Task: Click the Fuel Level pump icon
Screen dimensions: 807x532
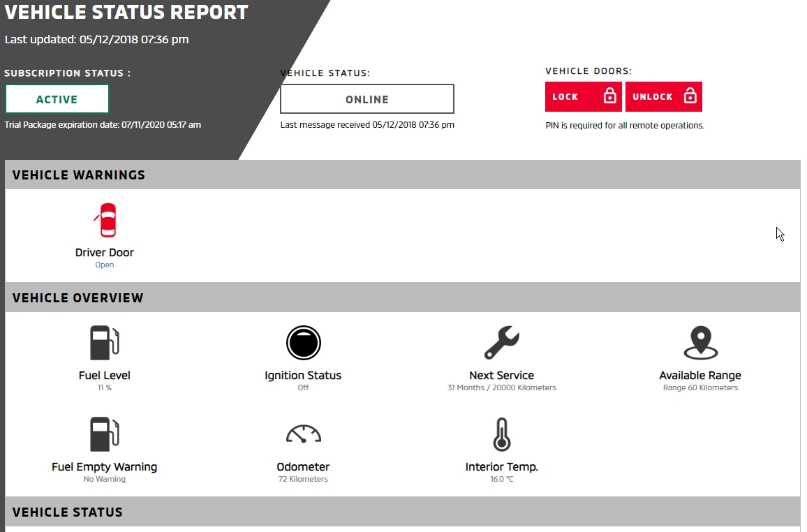Action: point(105,343)
